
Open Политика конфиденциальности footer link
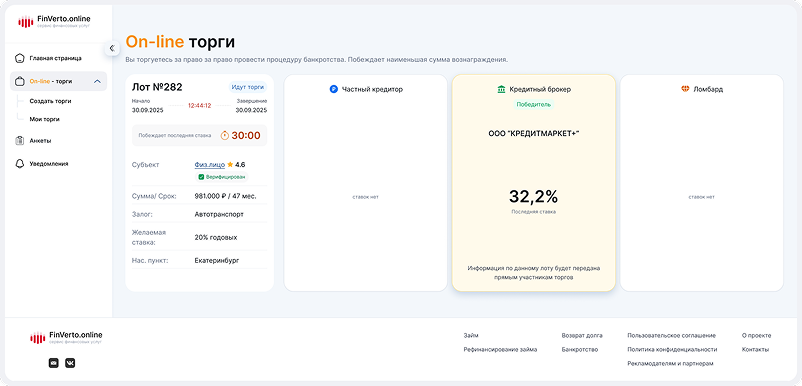672,350
